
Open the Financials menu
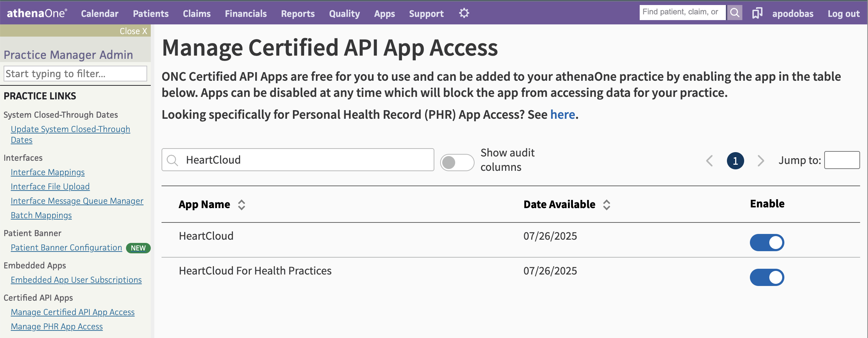tap(246, 14)
